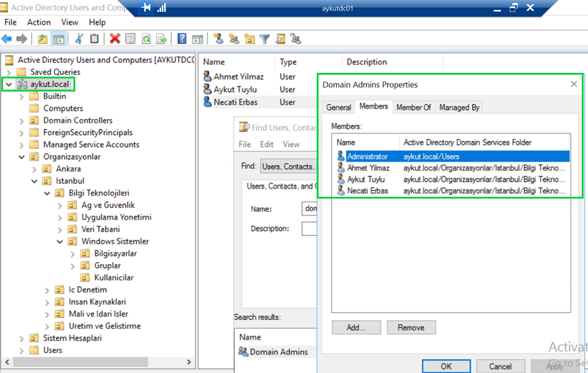Click the Remove button
The width and height of the screenshot is (588, 373).
pos(411,328)
